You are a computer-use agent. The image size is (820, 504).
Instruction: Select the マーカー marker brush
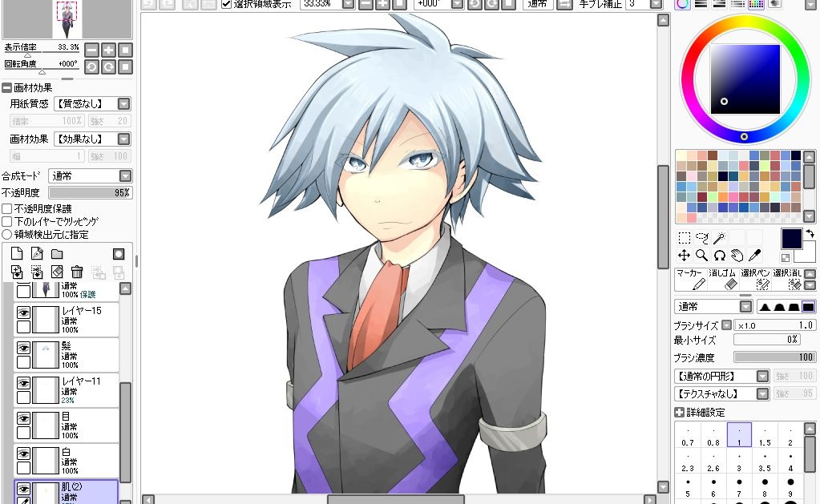(x=690, y=280)
